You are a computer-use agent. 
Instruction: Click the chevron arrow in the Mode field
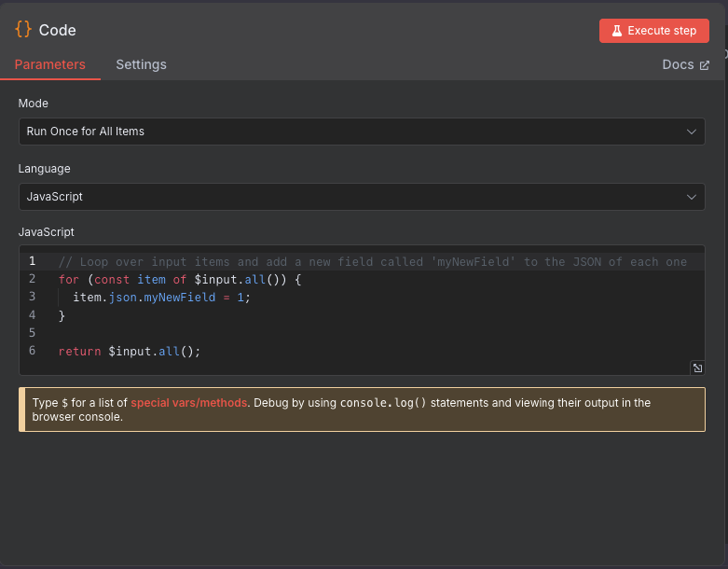(692, 132)
